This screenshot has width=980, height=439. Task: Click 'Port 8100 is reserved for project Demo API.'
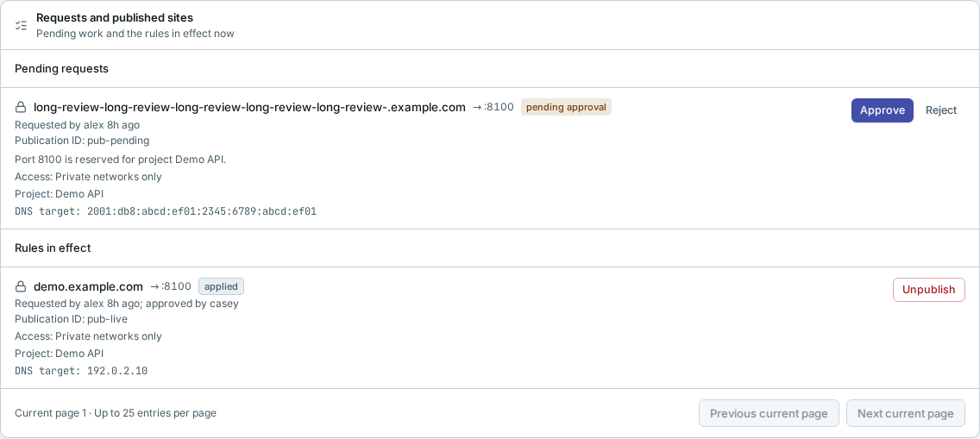[121, 160]
